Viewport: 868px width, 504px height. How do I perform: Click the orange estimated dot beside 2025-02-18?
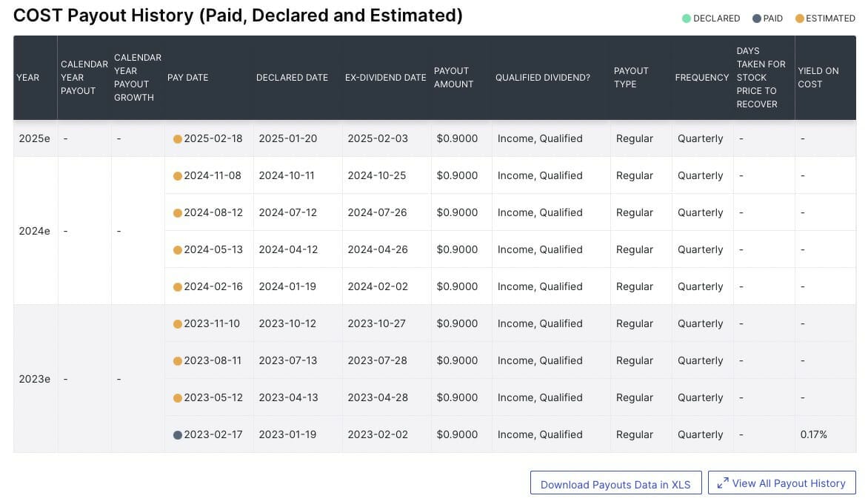click(178, 138)
